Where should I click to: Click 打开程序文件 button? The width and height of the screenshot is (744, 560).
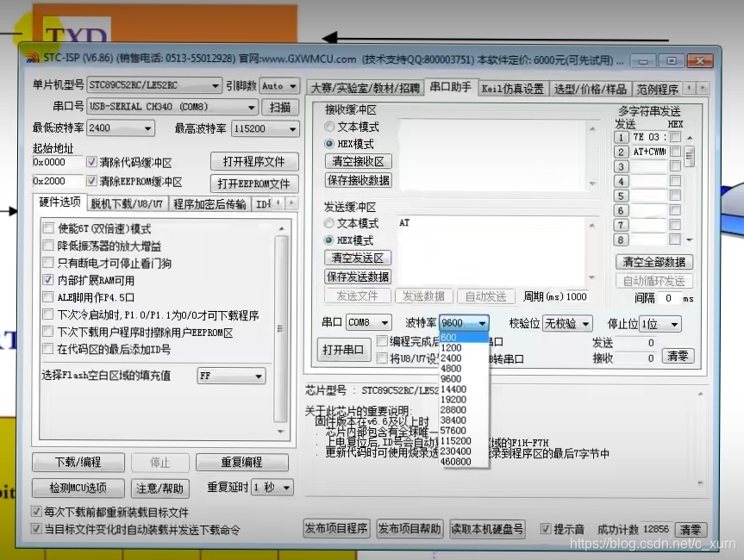coord(254,162)
